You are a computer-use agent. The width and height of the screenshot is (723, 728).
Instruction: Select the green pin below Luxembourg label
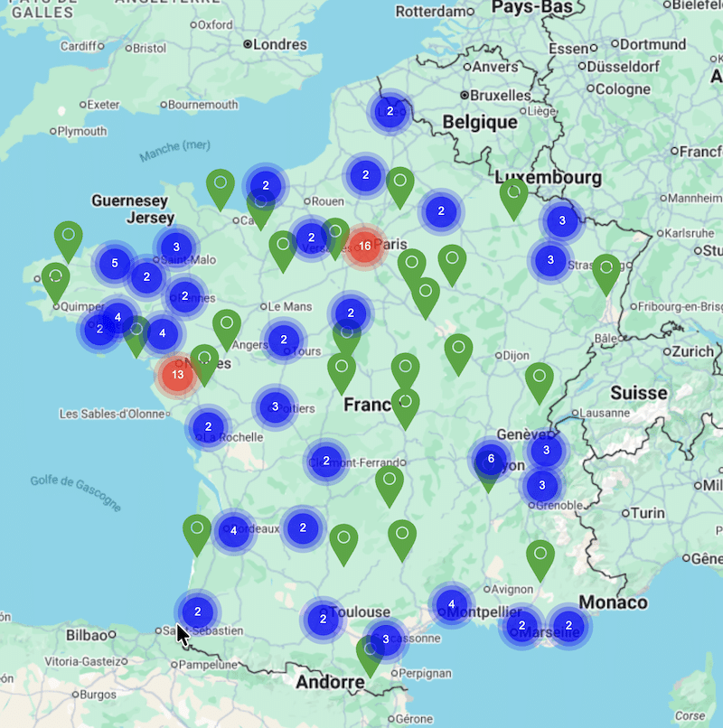click(x=513, y=195)
